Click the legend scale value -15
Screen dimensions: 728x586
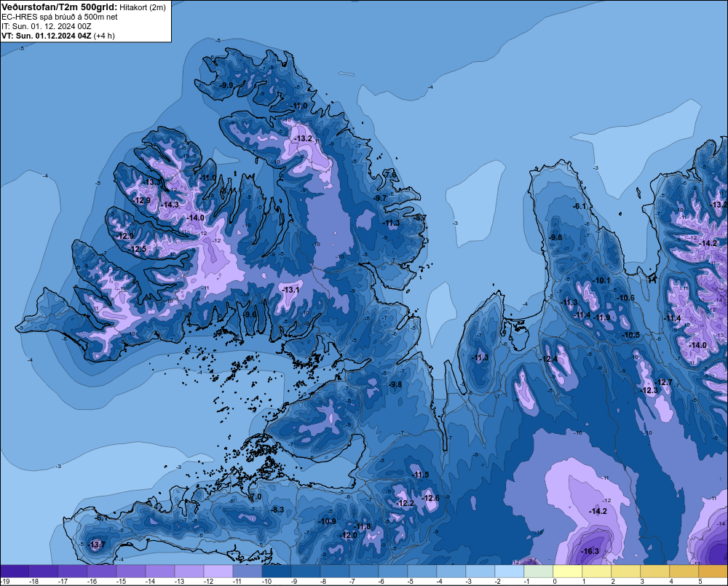[x=121, y=582]
